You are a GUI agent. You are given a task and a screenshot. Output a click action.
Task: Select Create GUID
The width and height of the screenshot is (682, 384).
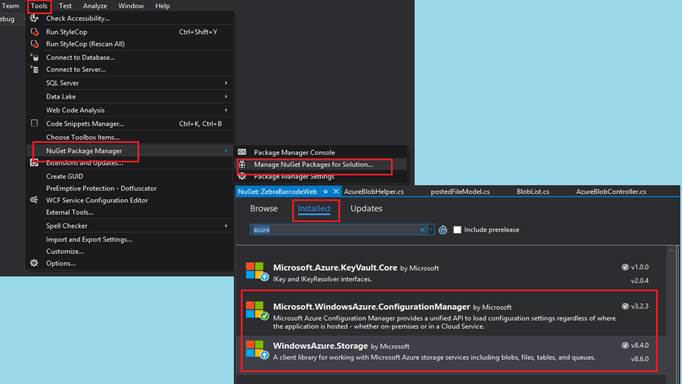64,176
